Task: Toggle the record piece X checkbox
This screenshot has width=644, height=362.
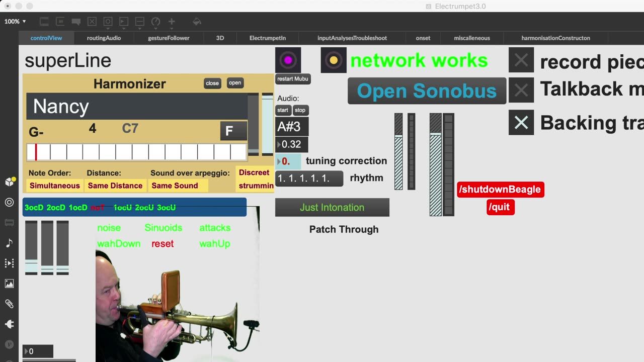Action: click(x=521, y=60)
